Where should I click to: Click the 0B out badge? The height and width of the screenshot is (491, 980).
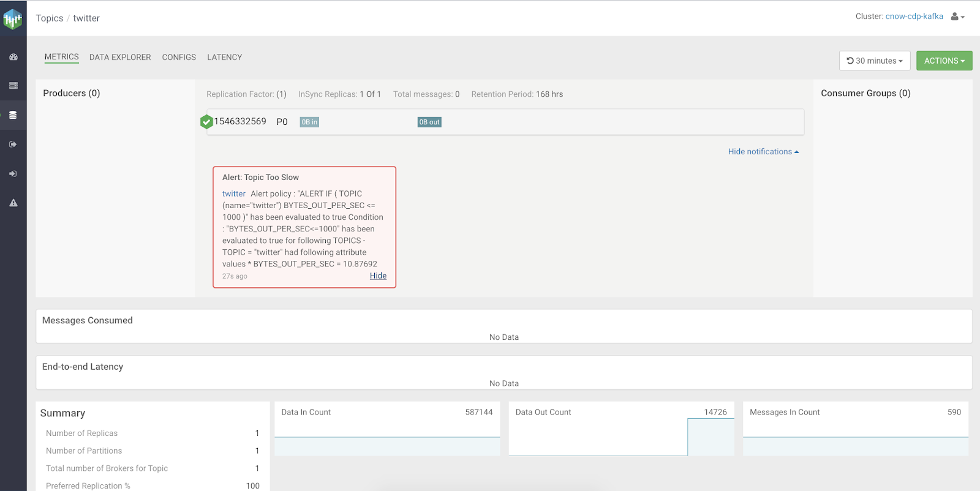(429, 122)
